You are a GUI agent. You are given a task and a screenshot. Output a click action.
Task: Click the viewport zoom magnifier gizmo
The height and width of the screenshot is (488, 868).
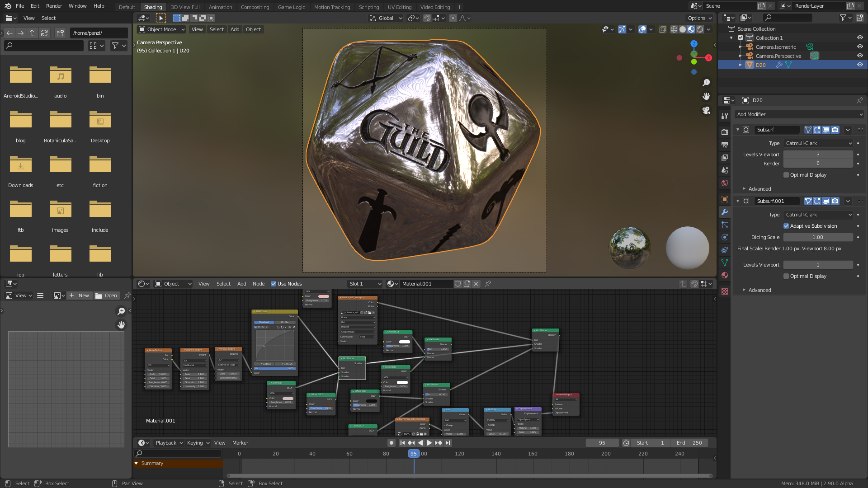tap(706, 83)
